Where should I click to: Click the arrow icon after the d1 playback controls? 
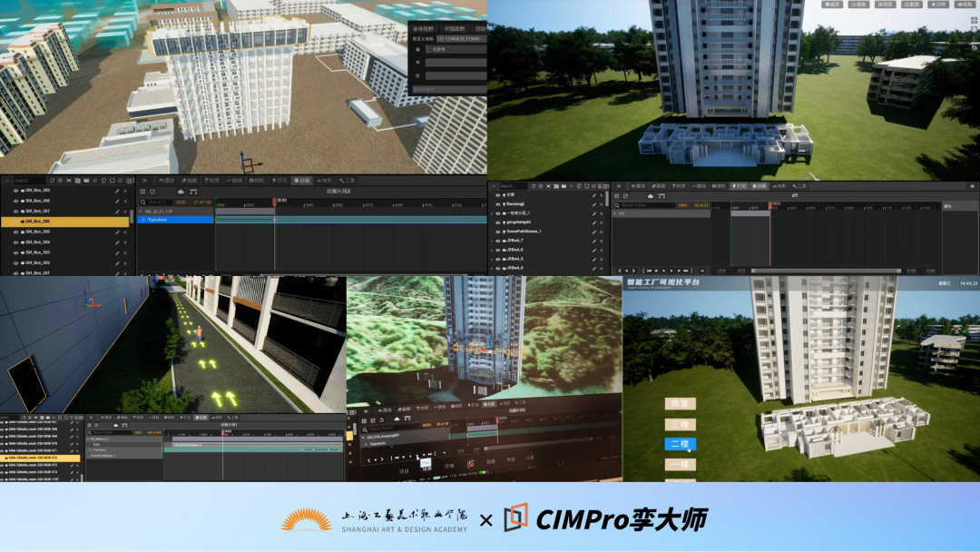(x=701, y=271)
